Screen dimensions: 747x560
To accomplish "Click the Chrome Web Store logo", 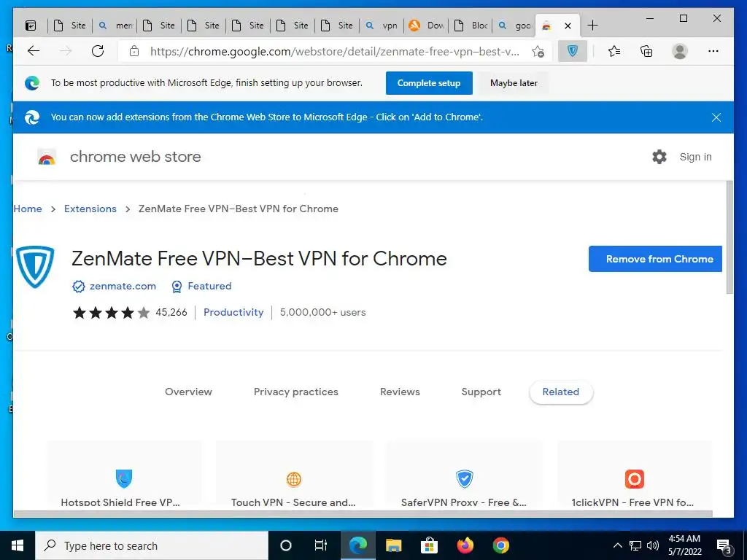I will 47,157.
